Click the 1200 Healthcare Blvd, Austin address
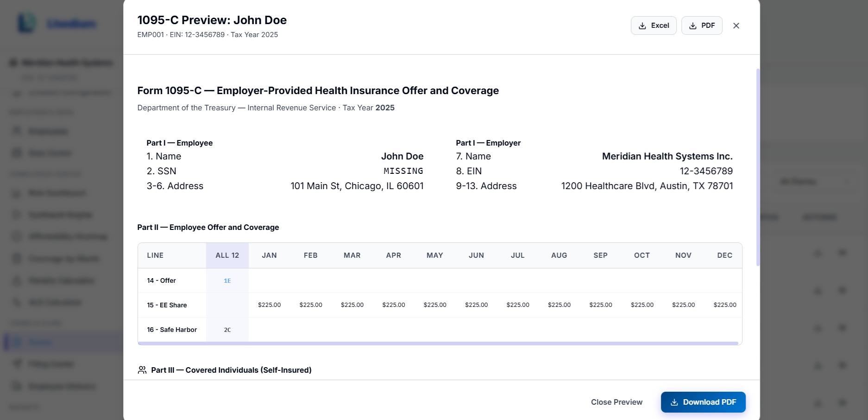Viewport: 868px width, 420px height. (647, 186)
